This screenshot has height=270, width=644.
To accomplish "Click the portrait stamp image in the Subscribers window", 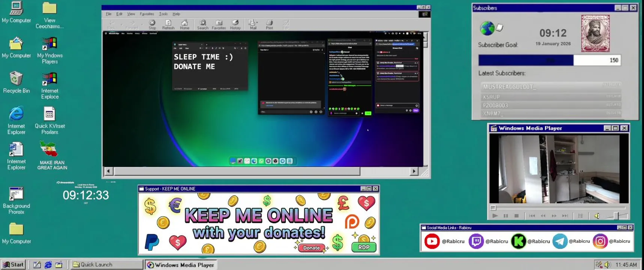I will click(595, 33).
